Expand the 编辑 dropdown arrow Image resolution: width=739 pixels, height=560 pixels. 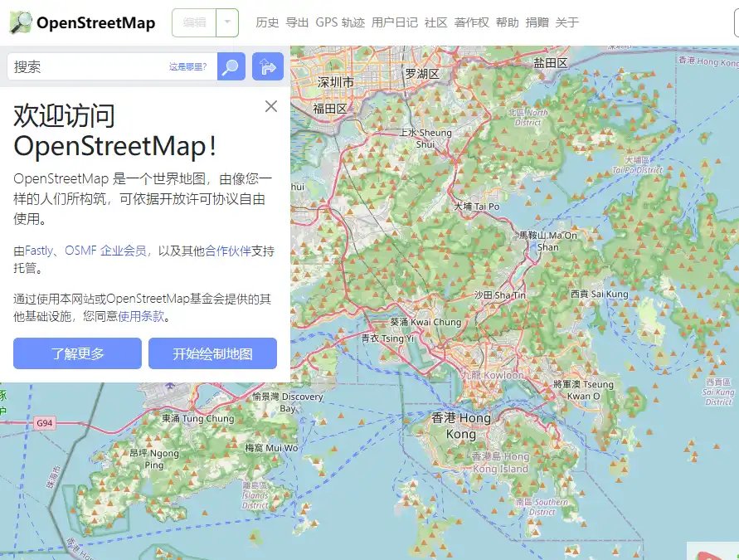pos(227,22)
